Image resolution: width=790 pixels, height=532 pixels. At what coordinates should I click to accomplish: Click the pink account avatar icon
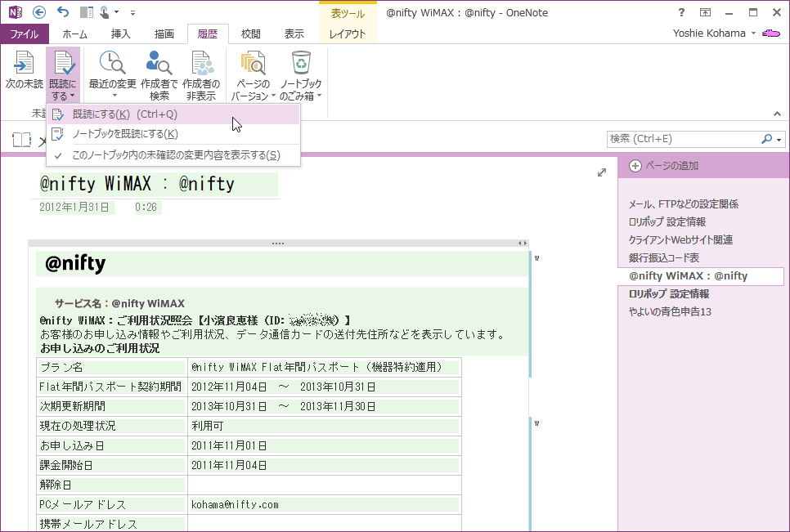[x=771, y=34]
